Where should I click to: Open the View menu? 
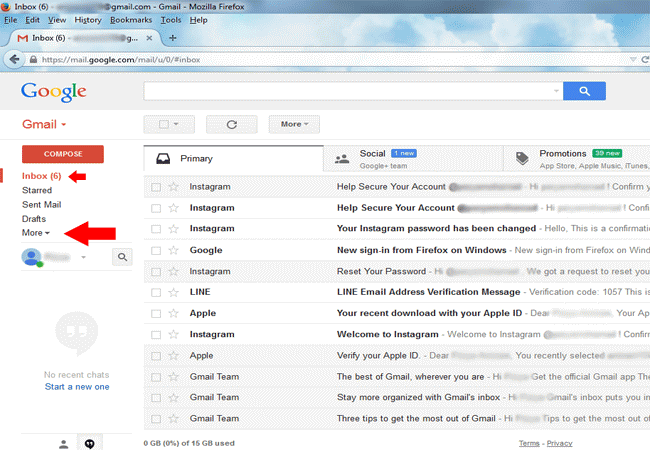[x=57, y=20]
